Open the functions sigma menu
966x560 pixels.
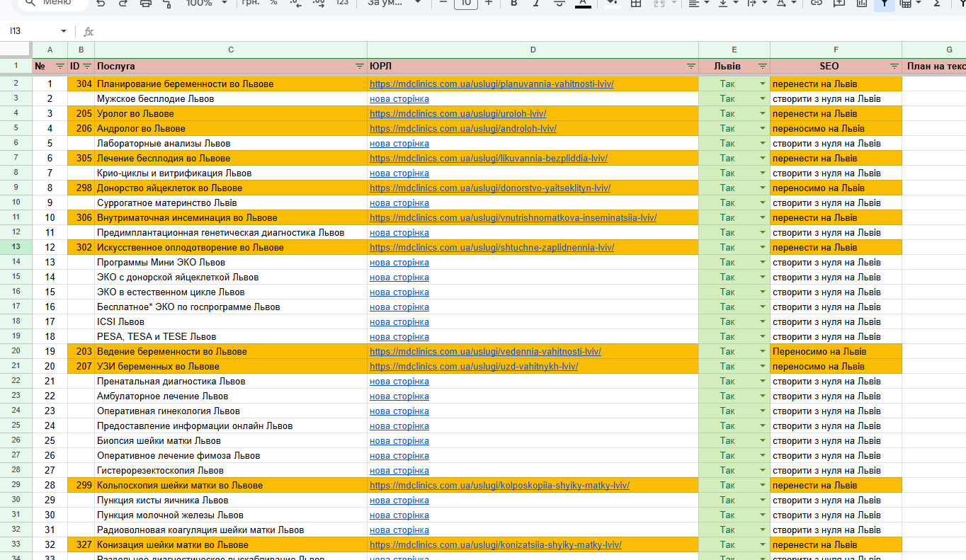pyautogui.click(x=937, y=4)
